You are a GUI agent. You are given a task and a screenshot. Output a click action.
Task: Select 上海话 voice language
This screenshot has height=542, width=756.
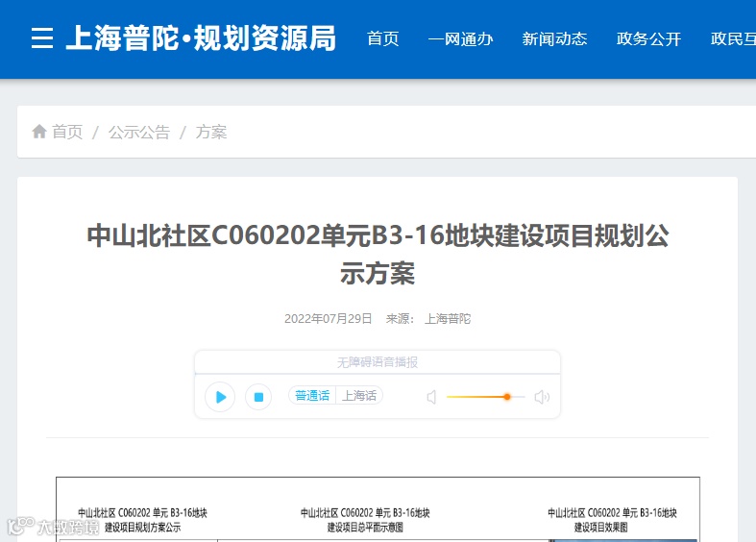tap(359, 396)
